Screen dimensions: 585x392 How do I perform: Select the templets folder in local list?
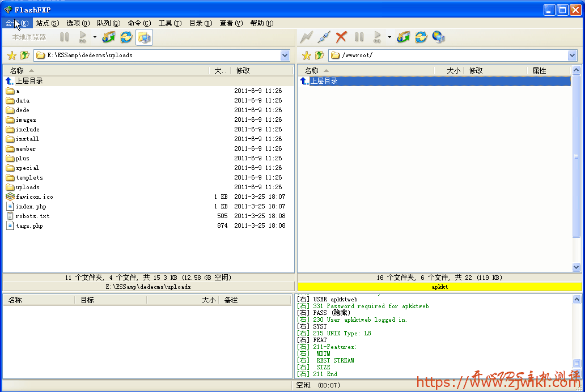[x=29, y=178]
